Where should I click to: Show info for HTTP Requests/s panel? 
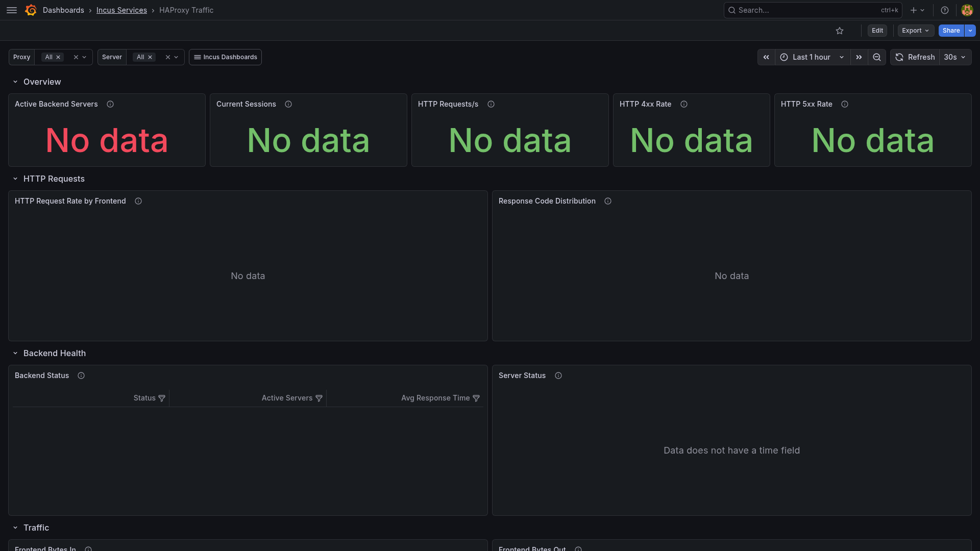pos(491,104)
